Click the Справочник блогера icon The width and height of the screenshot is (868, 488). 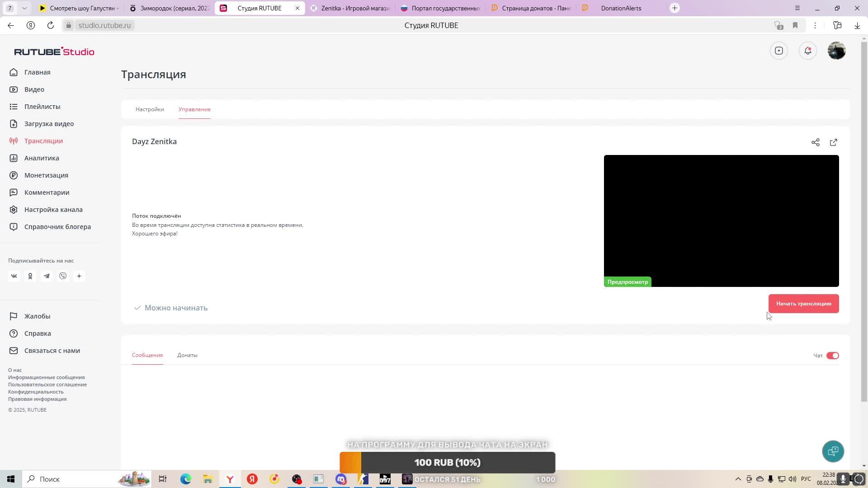point(14,227)
